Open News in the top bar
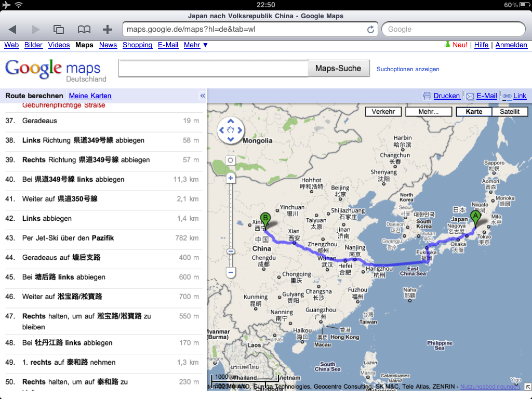 pyautogui.click(x=108, y=45)
